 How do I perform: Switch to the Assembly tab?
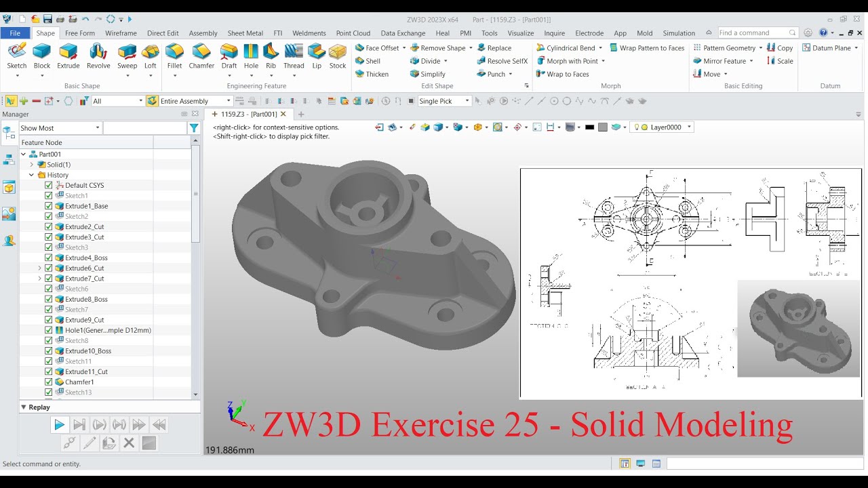tap(203, 33)
